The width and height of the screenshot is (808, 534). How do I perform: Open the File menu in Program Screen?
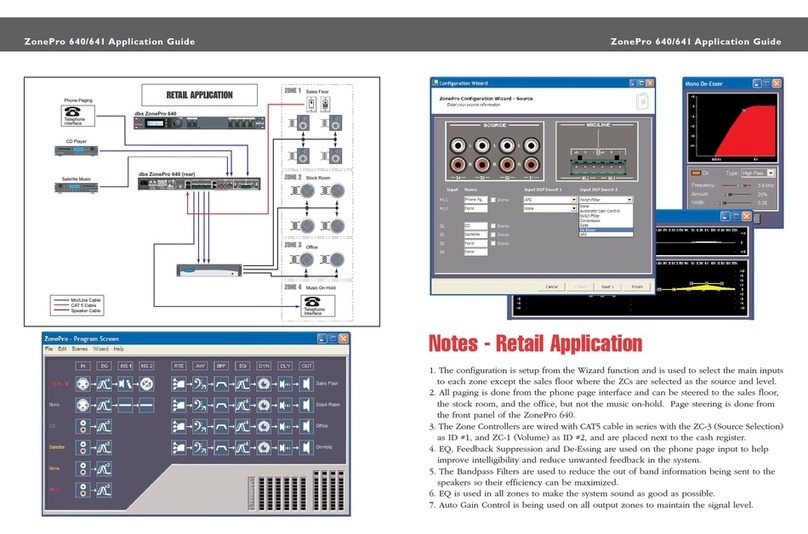tap(49, 349)
